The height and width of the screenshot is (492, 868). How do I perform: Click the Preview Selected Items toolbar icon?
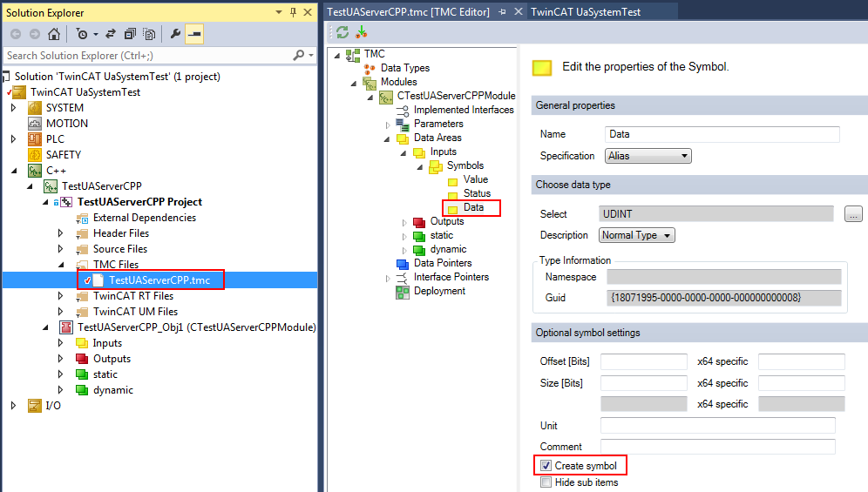point(194,34)
